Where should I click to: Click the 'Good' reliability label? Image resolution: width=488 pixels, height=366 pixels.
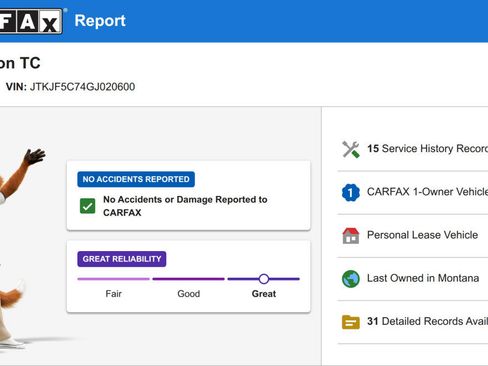point(189,294)
